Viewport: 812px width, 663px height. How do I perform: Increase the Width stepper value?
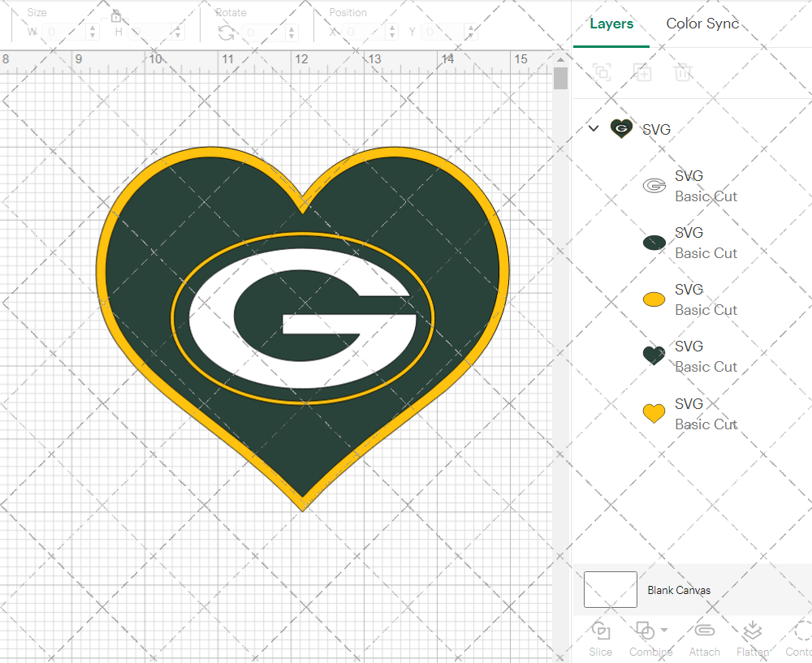(x=93, y=28)
